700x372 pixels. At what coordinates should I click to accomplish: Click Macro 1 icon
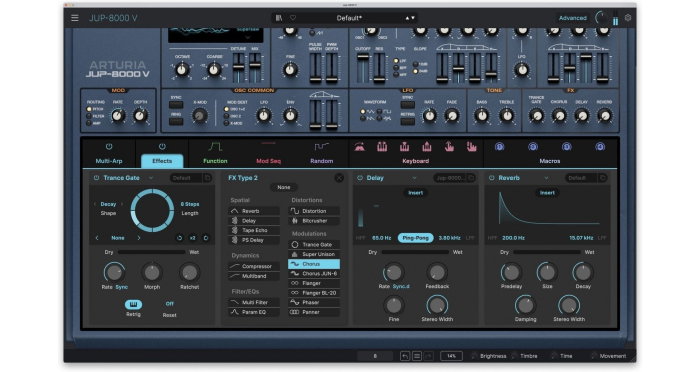pos(500,146)
